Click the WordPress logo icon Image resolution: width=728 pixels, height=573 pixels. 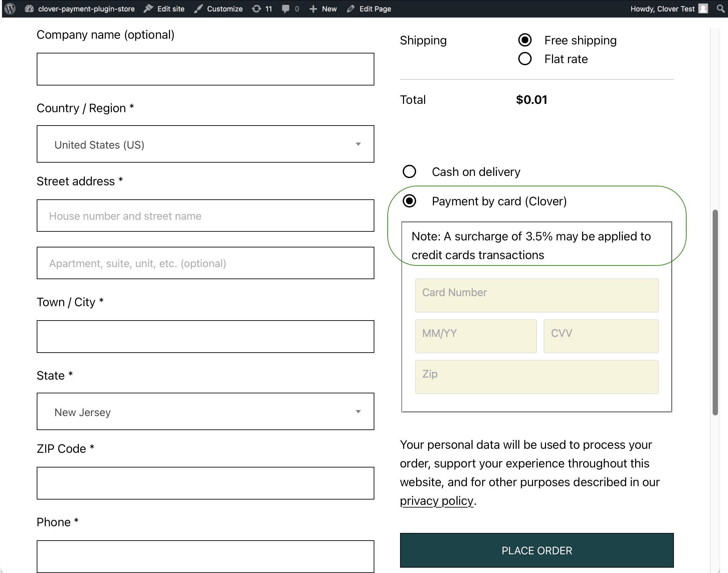[10, 9]
